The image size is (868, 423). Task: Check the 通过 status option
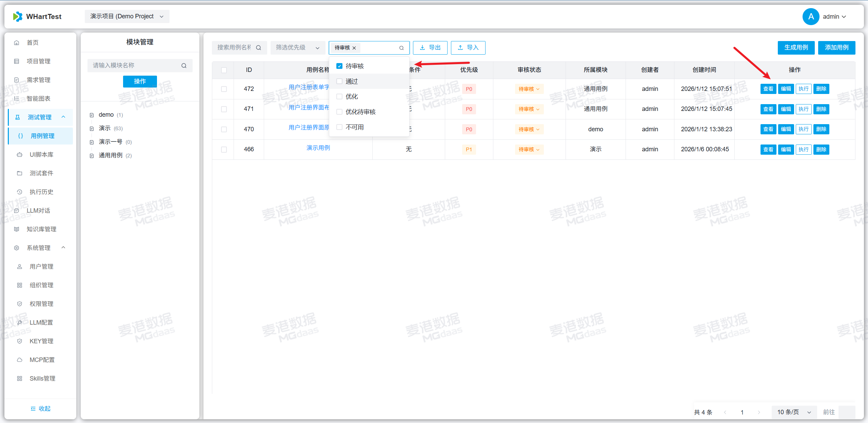click(339, 81)
